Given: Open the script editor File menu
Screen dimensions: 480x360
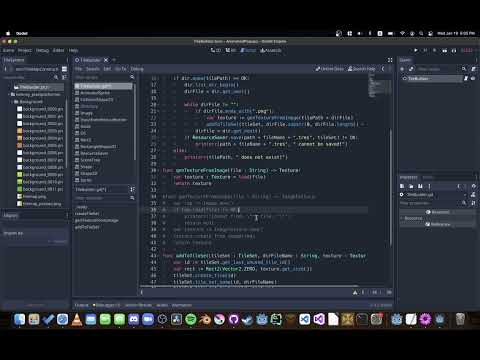Looking at the screenshot, I should (78, 69).
